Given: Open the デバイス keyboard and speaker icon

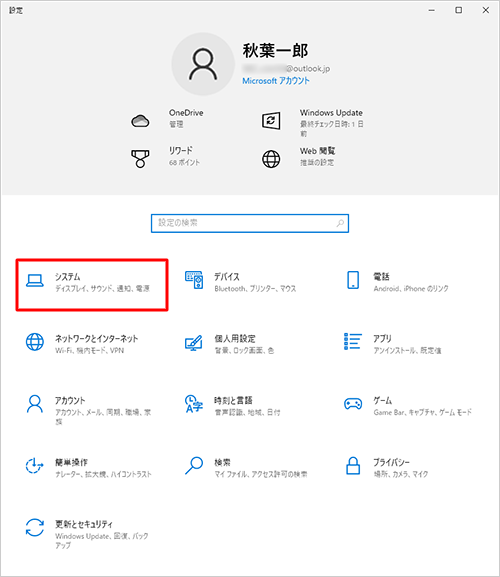Looking at the screenshot, I should pos(194,280).
